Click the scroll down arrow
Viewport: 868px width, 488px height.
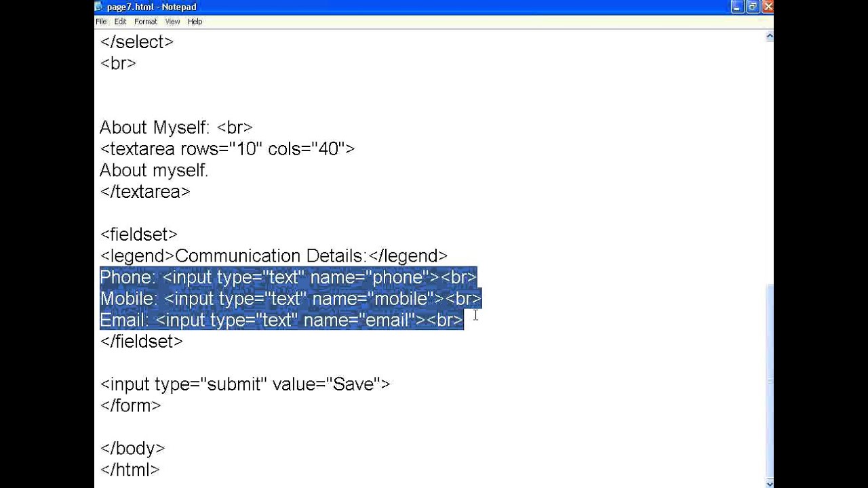click(x=769, y=483)
